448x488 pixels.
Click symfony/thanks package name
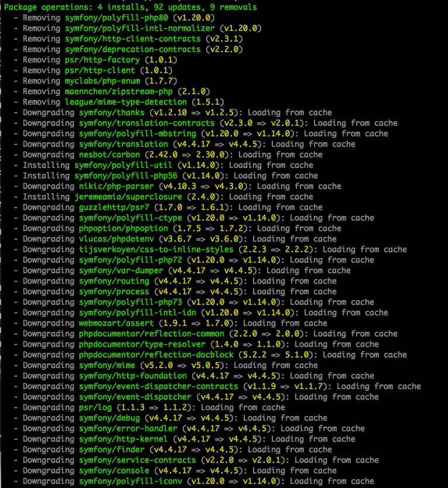pyautogui.click(x=111, y=112)
